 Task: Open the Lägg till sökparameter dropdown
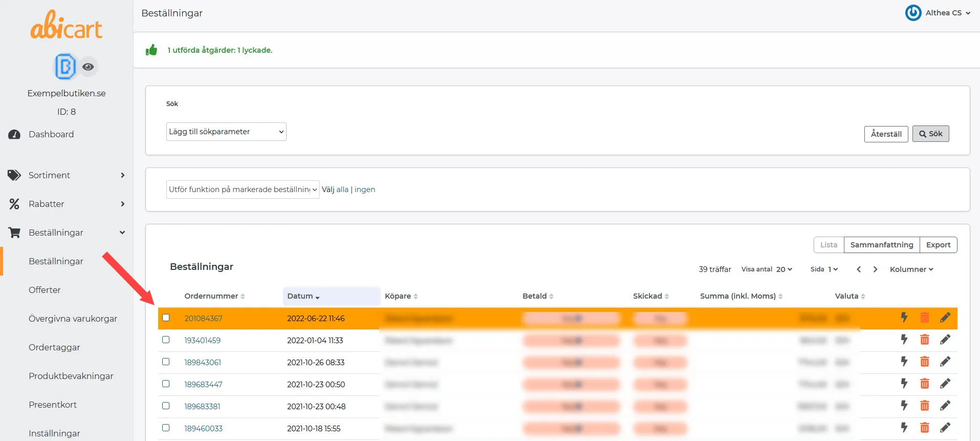[x=226, y=132]
